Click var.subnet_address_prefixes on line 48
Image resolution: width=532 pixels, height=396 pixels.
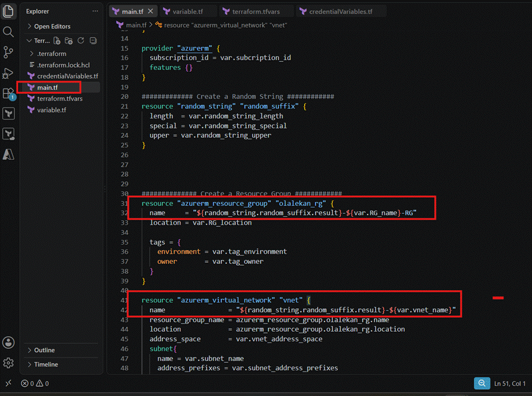pos(285,368)
